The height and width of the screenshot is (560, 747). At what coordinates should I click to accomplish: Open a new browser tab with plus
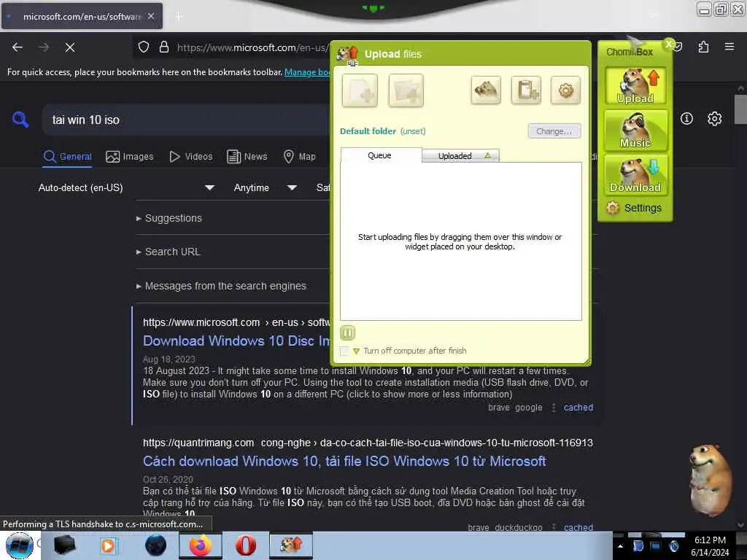179,16
